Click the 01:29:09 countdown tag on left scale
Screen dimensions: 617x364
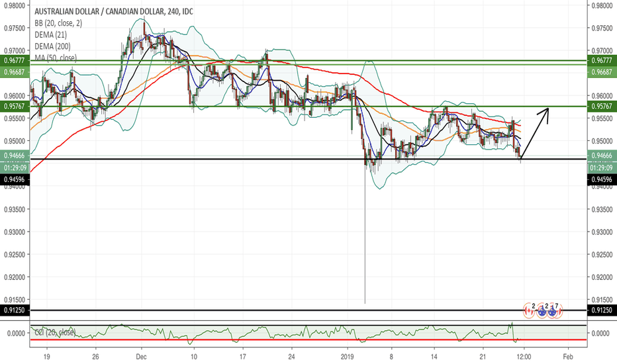(15, 168)
